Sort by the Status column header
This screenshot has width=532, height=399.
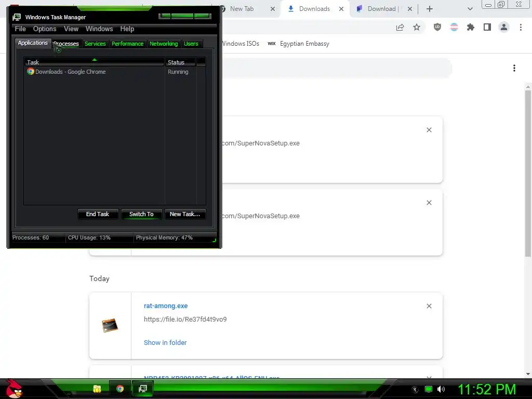180,62
